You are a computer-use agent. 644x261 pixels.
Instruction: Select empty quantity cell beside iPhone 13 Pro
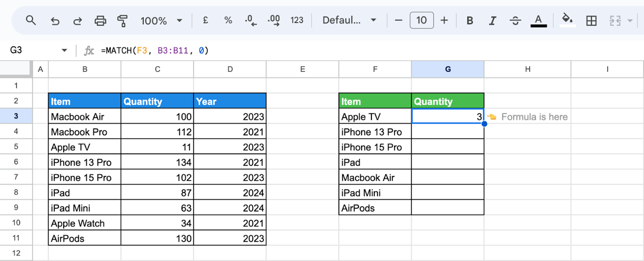[x=448, y=132]
